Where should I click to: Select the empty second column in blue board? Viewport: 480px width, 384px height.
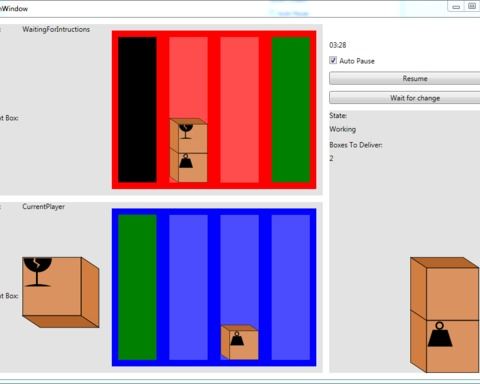click(189, 287)
